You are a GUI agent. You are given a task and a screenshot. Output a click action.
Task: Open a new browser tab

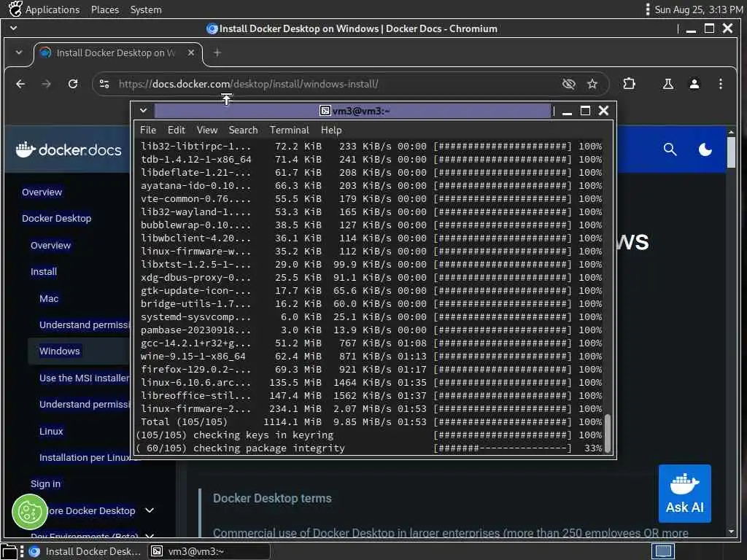tap(217, 52)
